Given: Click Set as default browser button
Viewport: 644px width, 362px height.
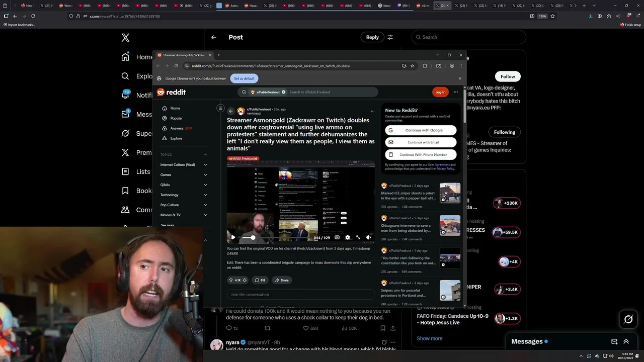Looking at the screenshot, I should [x=244, y=78].
